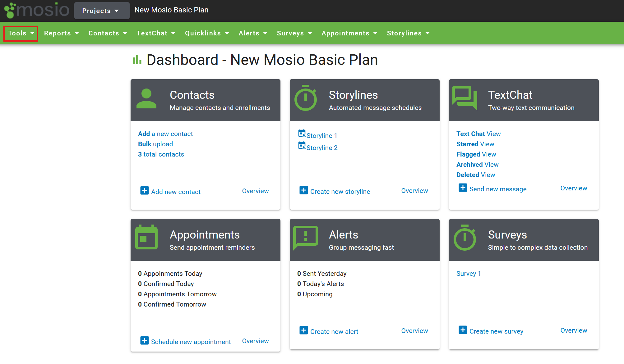Click the '0 Appoinments Today' text
The image size is (624, 364).
tap(170, 274)
